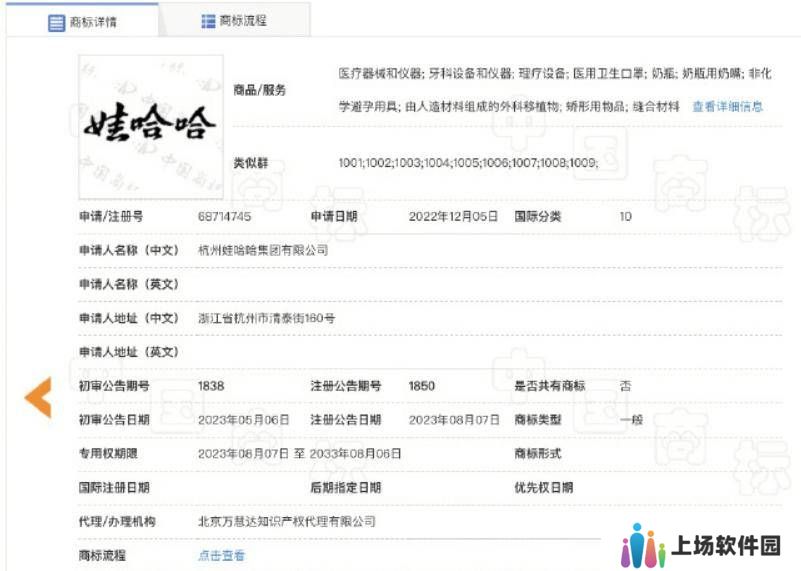Click the 注册公告期号 label

pyautogui.click(x=346, y=386)
